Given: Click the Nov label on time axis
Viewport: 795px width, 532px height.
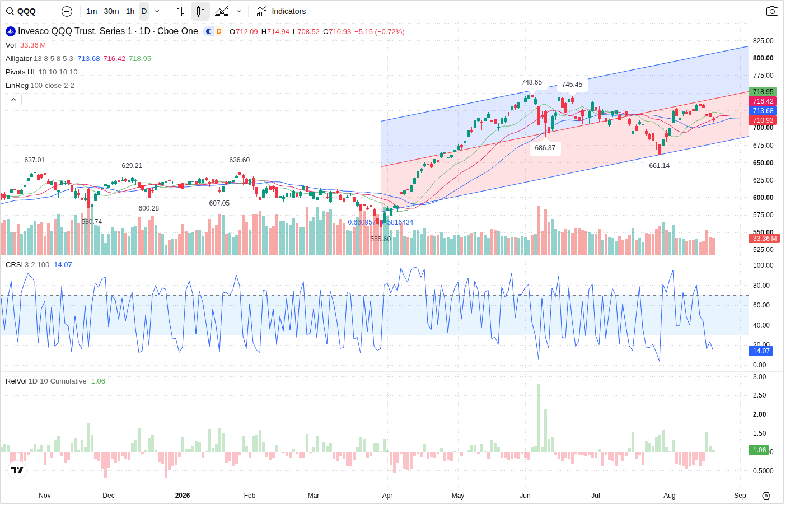Looking at the screenshot, I should tap(45, 496).
